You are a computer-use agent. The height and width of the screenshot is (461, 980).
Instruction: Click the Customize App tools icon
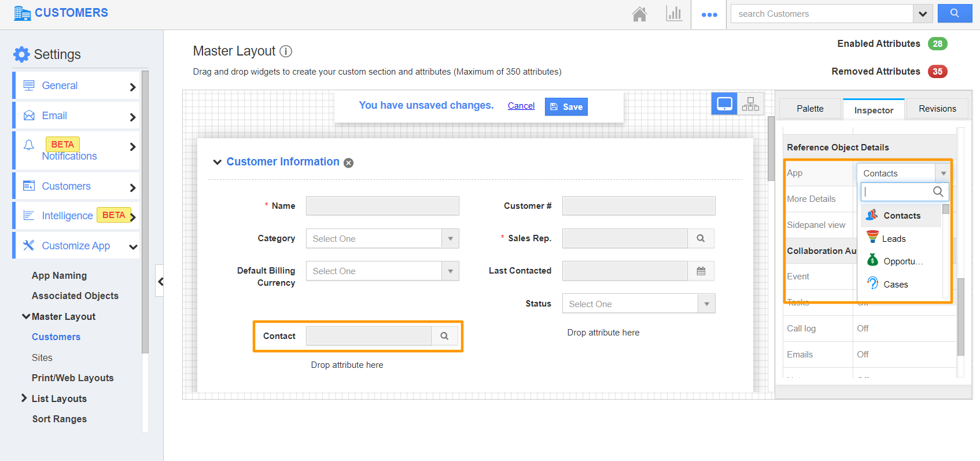click(x=28, y=245)
